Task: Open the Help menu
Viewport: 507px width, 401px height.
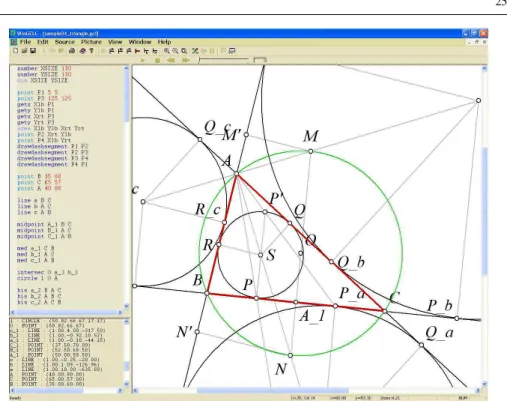Action: click(164, 42)
